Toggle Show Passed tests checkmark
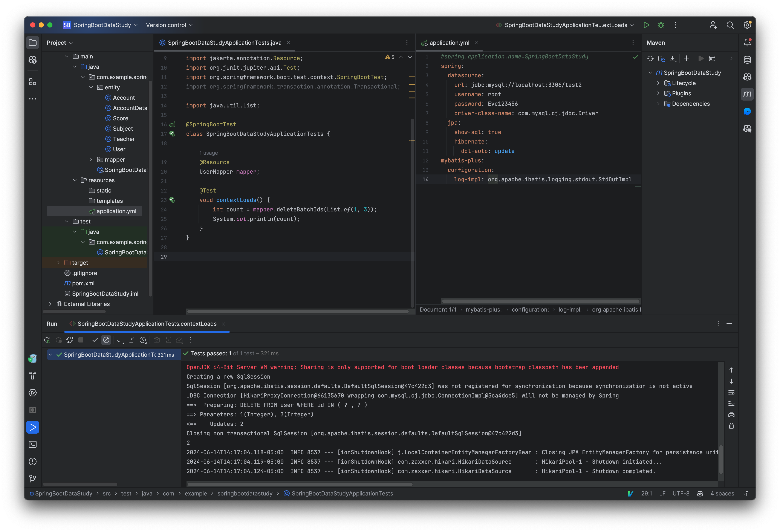The width and height of the screenshot is (780, 532). [x=95, y=340]
